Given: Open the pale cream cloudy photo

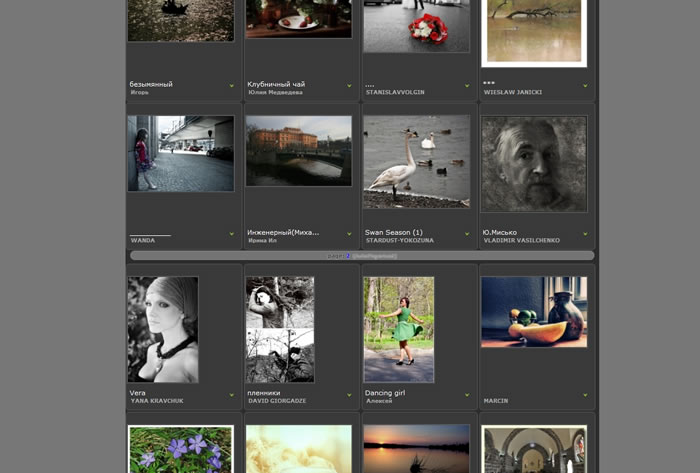Looking at the screenshot, I should (x=299, y=449).
